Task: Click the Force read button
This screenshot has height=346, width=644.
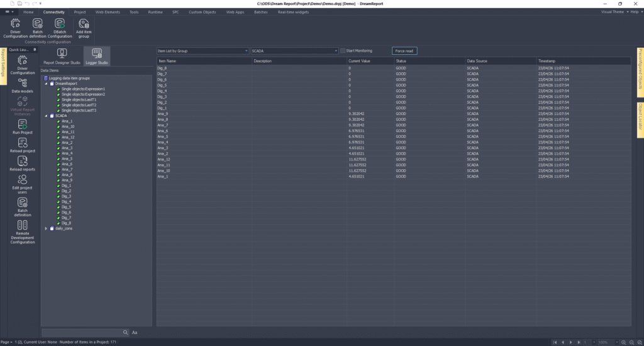Action: (x=404, y=51)
